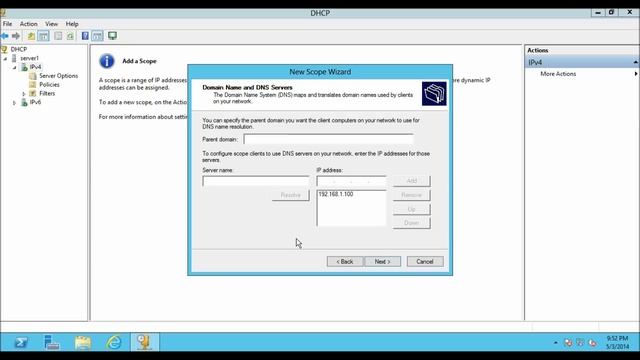Click the Server Options folder icon

[x=33, y=76]
